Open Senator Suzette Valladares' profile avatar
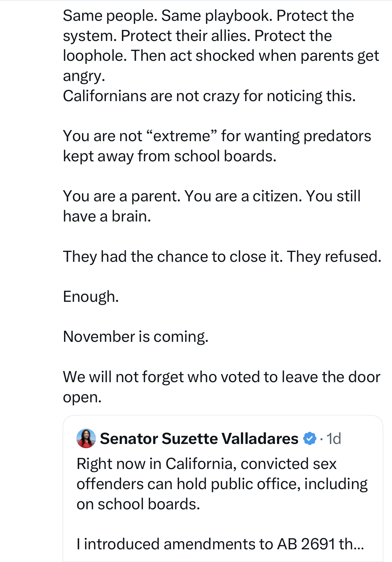Screen dimensions: 392x562 coord(86,438)
